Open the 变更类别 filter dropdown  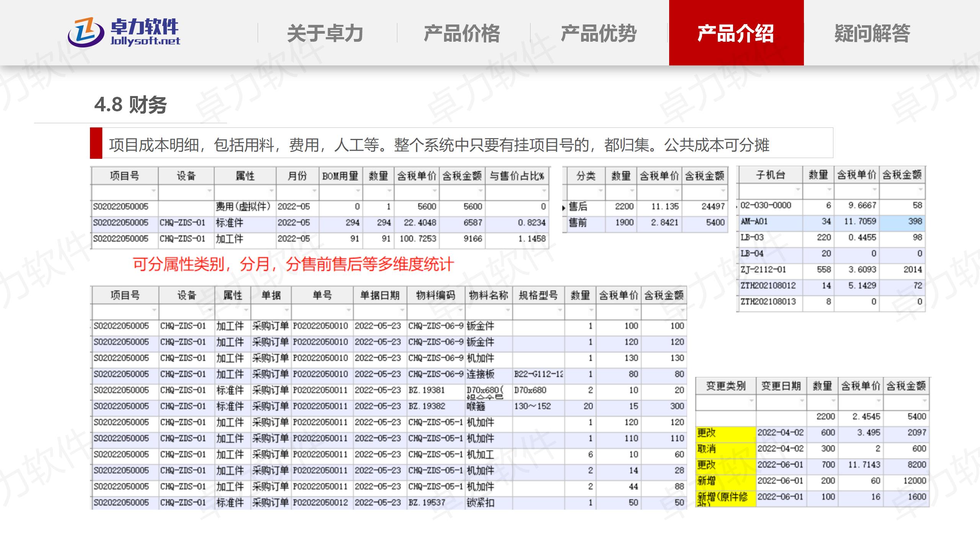pos(751,401)
